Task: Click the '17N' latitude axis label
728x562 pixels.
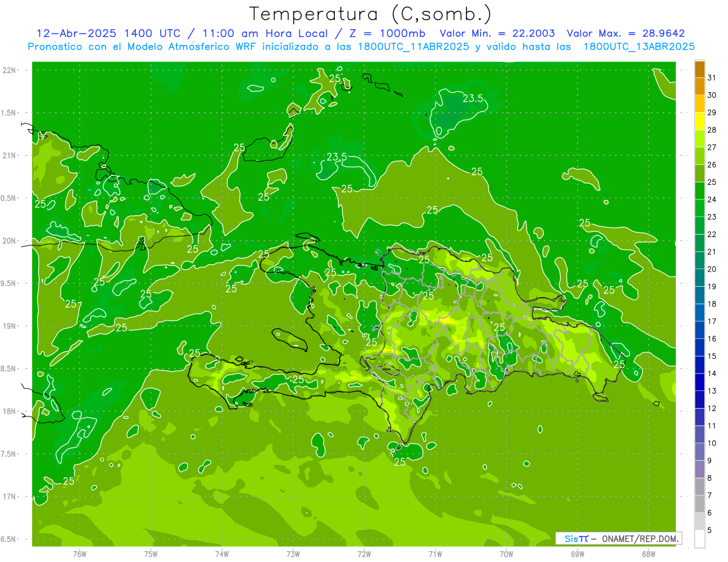Action: click(x=8, y=497)
